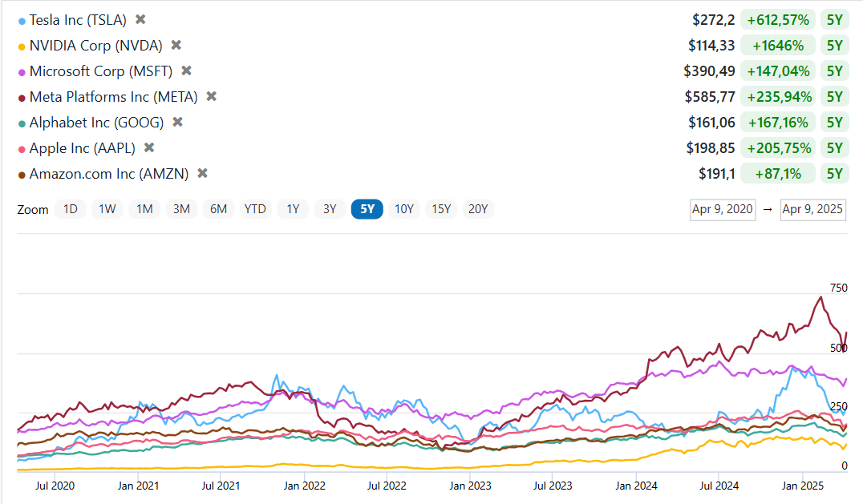Viewport: 863px width, 504px height.
Task: Click NVIDIA's +1646% return badge
Action: click(778, 45)
